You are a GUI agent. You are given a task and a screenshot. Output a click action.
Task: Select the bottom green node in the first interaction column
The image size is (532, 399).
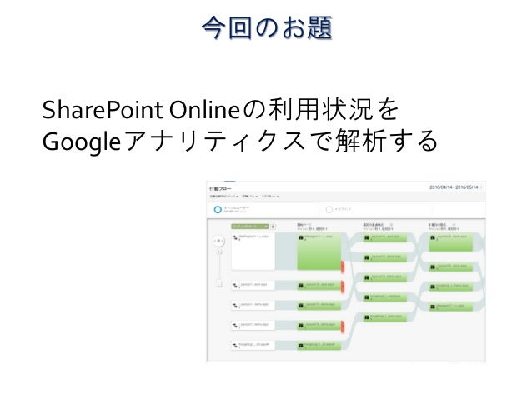[x=384, y=317]
